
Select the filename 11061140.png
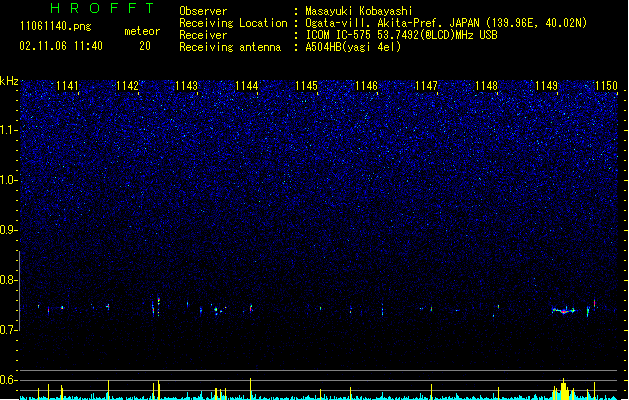click(x=56, y=27)
